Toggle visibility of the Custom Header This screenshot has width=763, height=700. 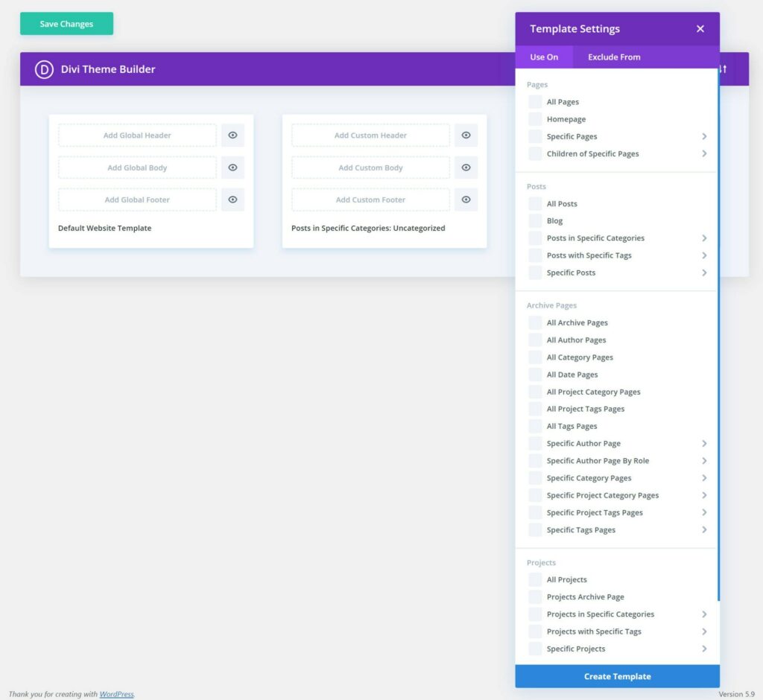pyautogui.click(x=466, y=136)
